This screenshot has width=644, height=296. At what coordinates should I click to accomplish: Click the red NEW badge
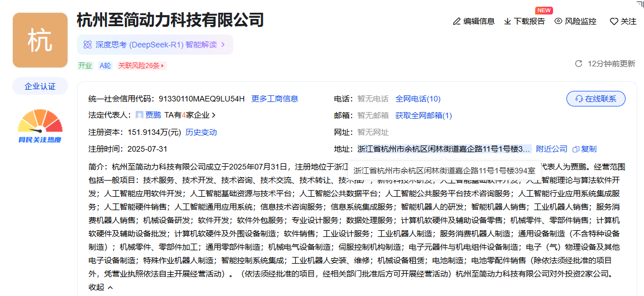pos(544,10)
